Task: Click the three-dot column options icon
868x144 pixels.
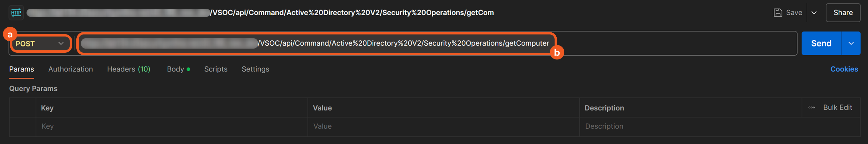Action: 811,108
